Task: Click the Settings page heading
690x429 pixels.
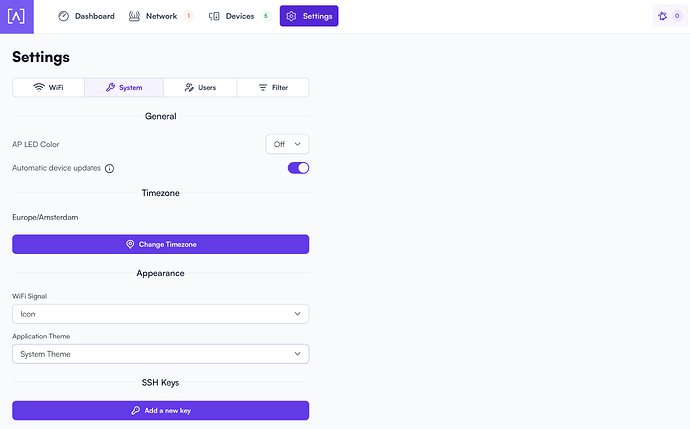Action: 41,57
